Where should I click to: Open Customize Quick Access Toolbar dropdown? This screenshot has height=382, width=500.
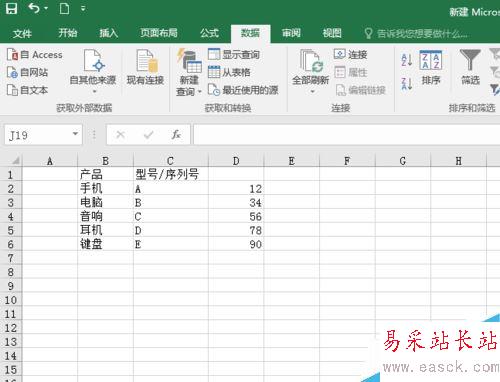point(83,8)
